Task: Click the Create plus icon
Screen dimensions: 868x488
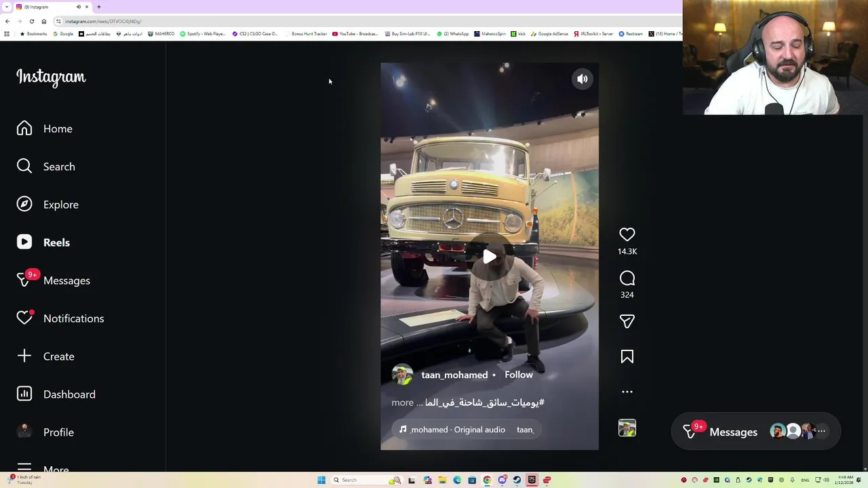Action: click(24, 356)
